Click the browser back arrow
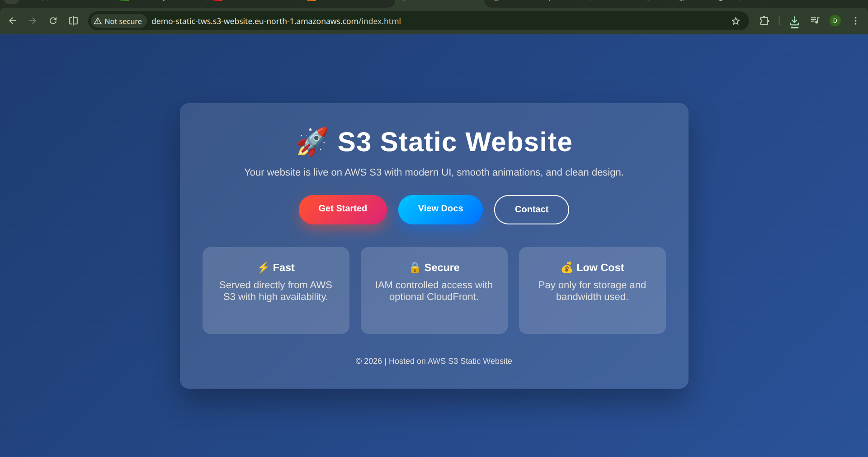 pos(13,21)
